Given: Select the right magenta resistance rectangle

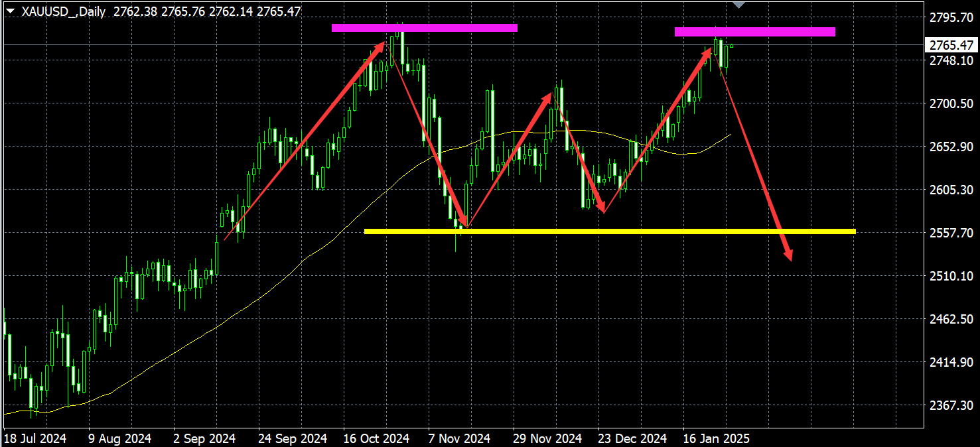Looking at the screenshot, I should click(x=754, y=32).
